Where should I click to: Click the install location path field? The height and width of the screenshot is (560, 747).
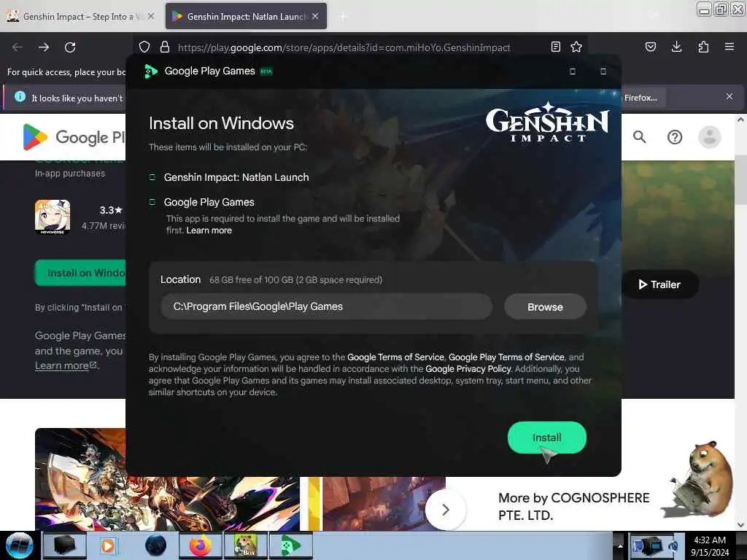point(326,306)
